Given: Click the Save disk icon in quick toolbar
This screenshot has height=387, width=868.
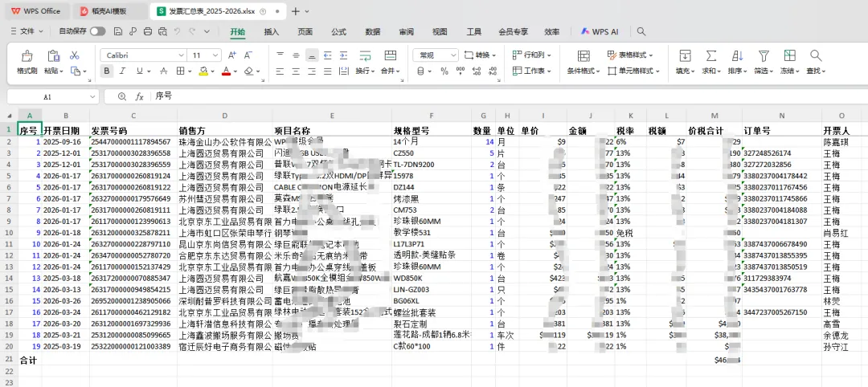Looking at the screenshot, I should point(117,31).
